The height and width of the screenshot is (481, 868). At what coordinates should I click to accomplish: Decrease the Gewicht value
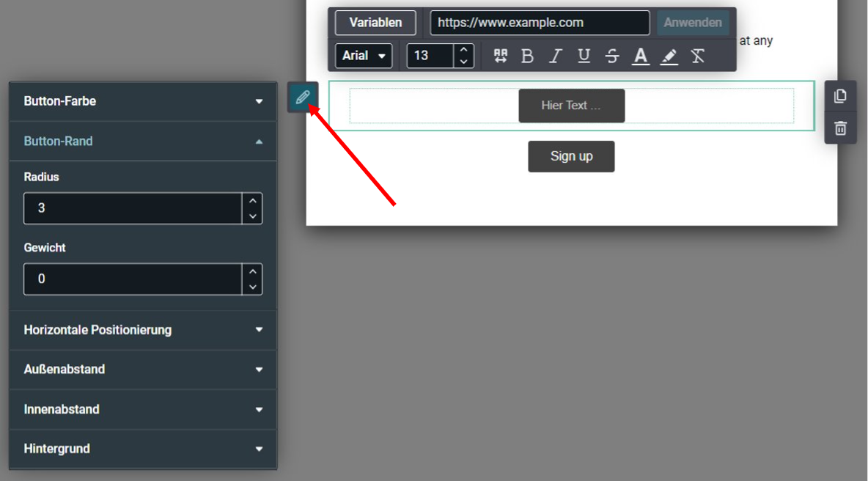(252, 287)
